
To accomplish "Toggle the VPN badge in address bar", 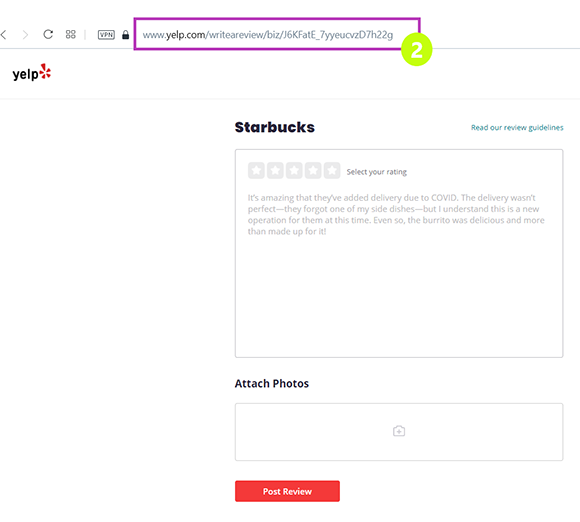I will pos(106,35).
